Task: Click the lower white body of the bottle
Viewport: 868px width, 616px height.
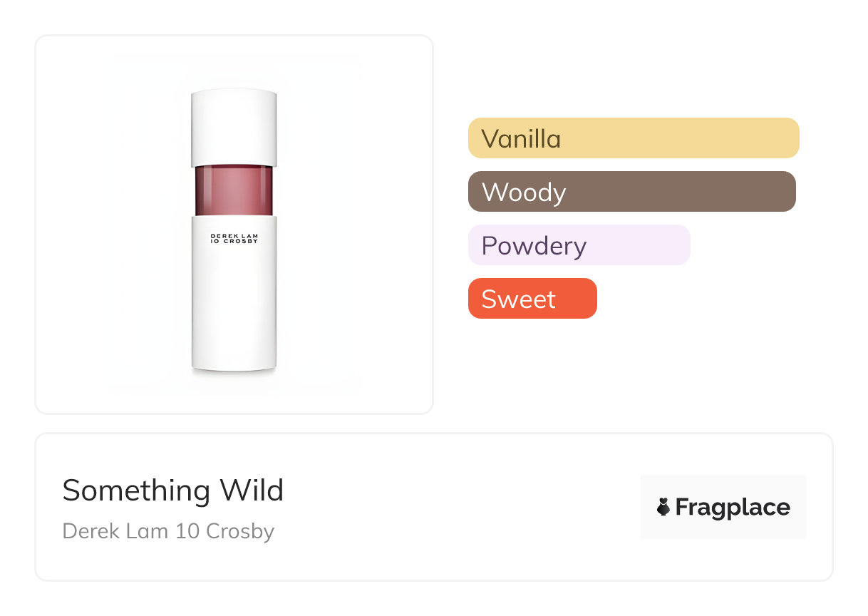Action: tap(234, 307)
